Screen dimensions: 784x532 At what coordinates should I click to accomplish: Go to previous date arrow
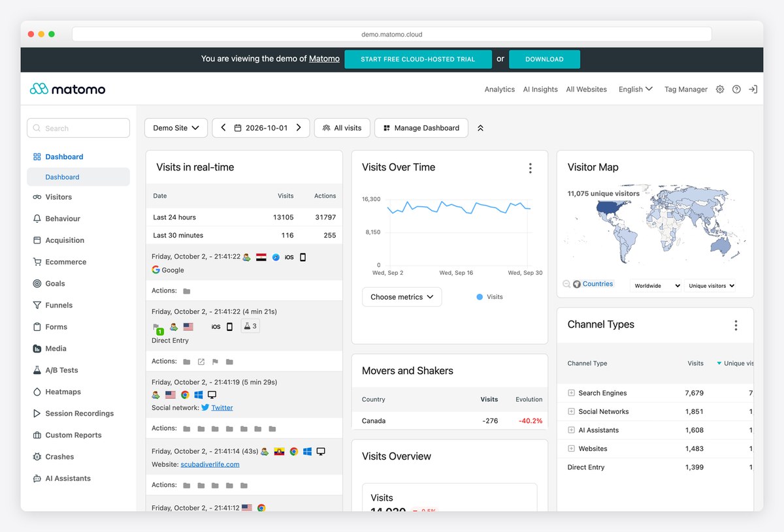[223, 128]
